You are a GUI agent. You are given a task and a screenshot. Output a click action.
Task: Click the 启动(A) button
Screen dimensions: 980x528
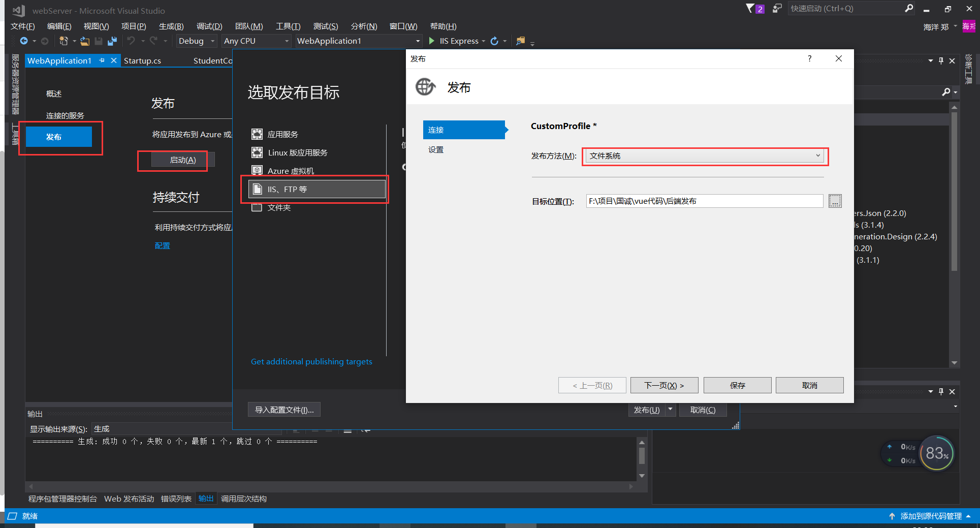tap(183, 160)
